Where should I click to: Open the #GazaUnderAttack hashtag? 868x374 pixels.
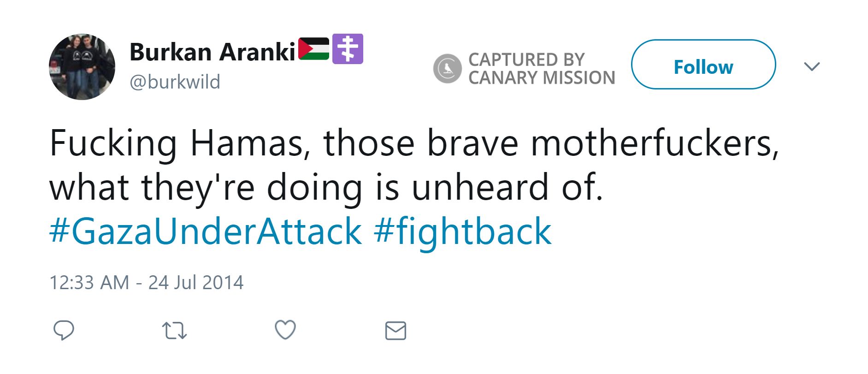pyautogui.click(x=206, y=232)
